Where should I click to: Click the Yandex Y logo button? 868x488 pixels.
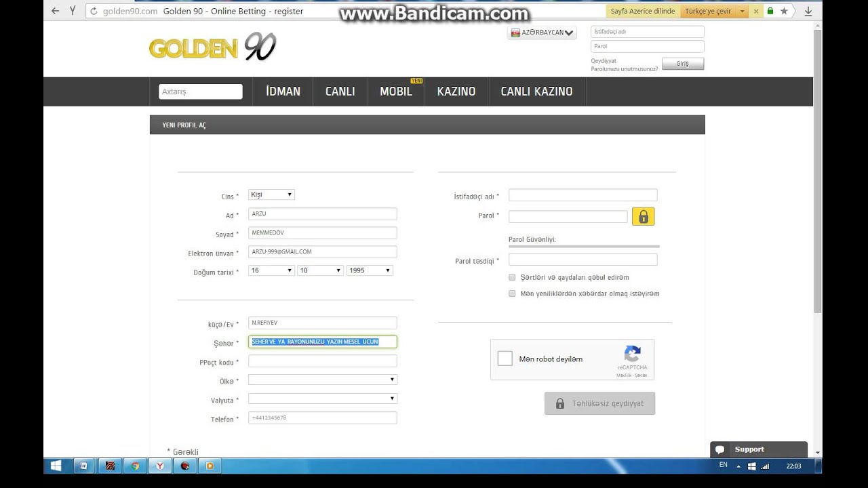point(72,11)
